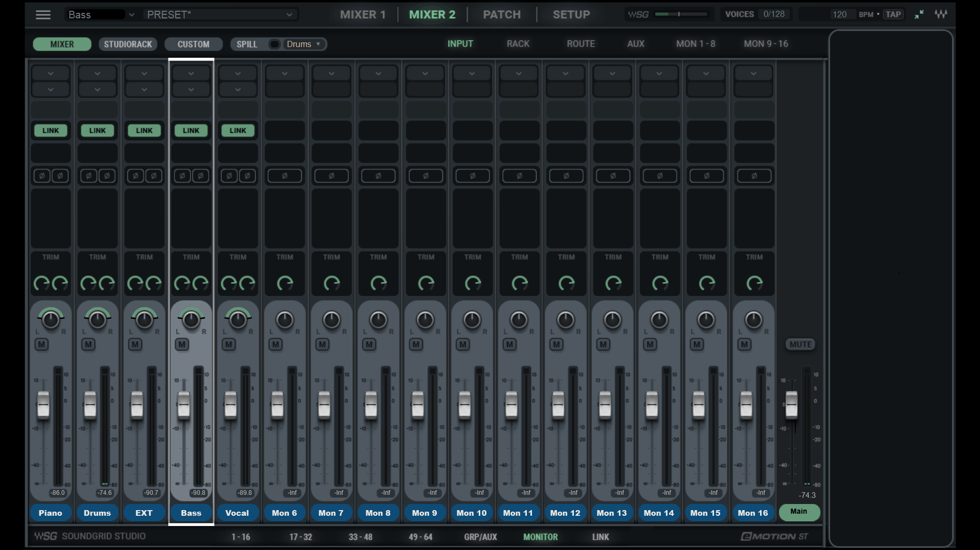Click the Waves logo icon at top right
This screenshot has width=980, height=550.
coord(941,14)
